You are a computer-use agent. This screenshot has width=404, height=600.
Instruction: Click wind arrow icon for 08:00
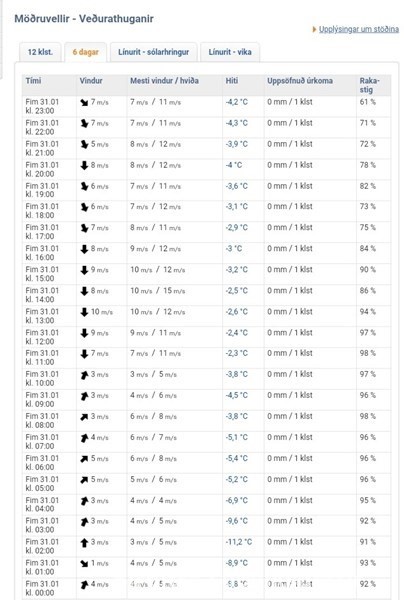(x=84, y=417)
